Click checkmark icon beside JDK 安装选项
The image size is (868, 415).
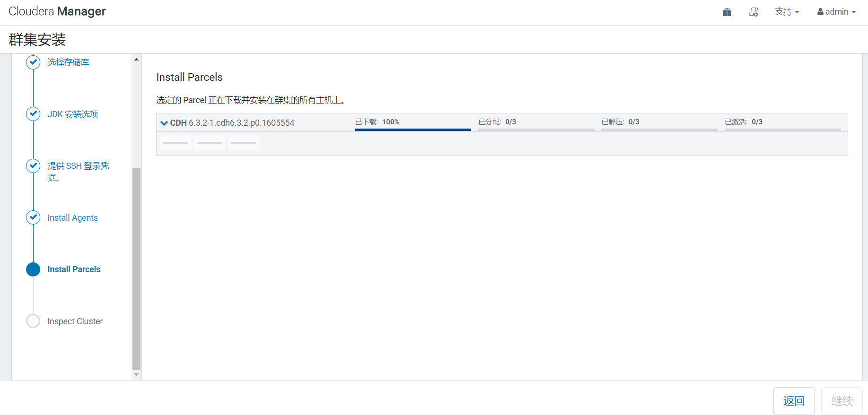33,113
